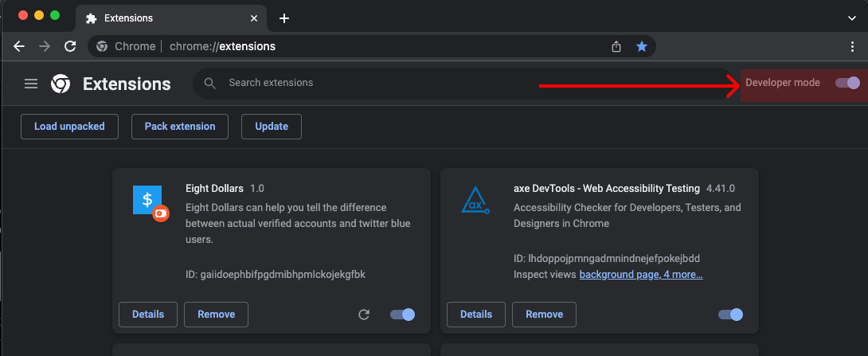Open the tab search chevron
This screenshot has height=356, width=868.
point(852,18)
